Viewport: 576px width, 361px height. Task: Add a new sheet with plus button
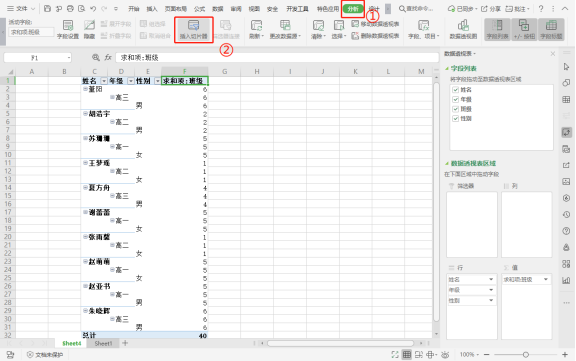point(125,343)
